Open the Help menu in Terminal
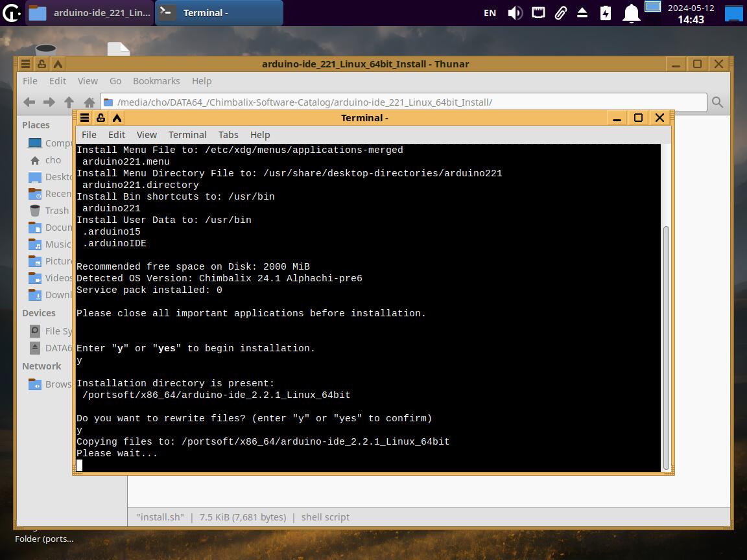This screenshot has width=747, height=560. pyautogui.click(x=260, y=135)
